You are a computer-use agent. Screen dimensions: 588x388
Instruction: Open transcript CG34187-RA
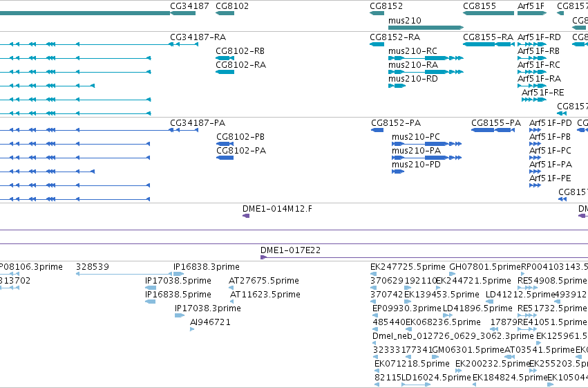(198, 37)
